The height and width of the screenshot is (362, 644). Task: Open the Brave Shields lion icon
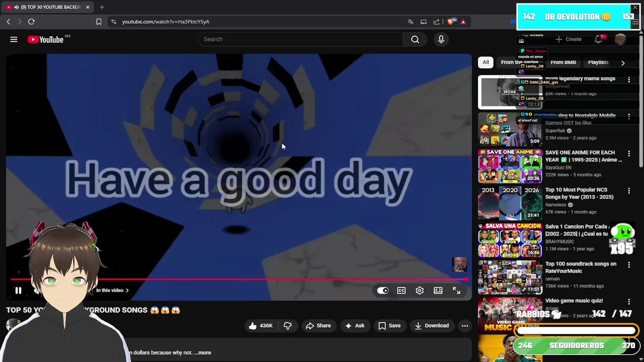[451, 22]
